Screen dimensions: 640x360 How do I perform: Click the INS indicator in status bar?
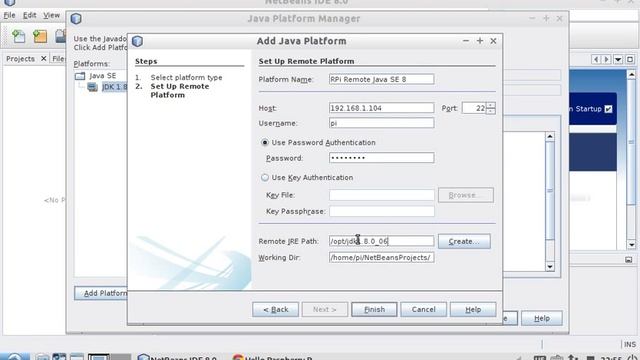[630, 344]
